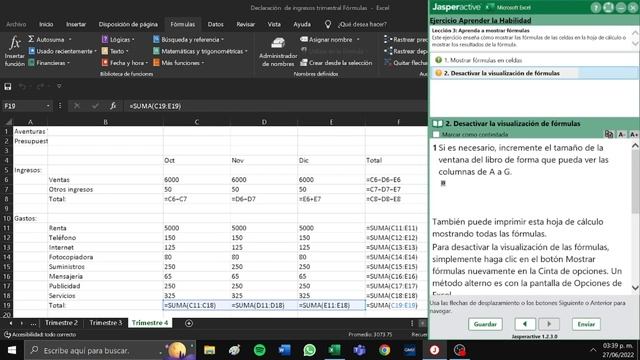Open Fecha y hora functions

point(124,63)
